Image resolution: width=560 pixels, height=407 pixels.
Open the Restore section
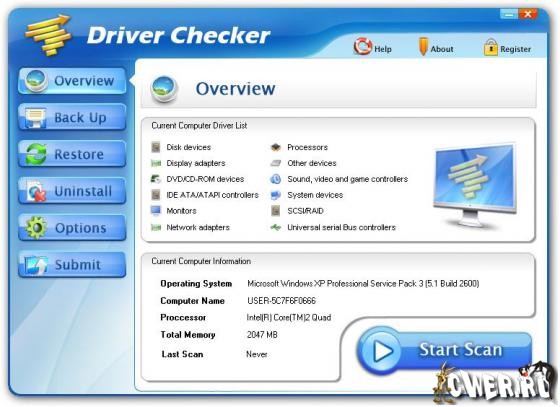[x=72, y=154]
